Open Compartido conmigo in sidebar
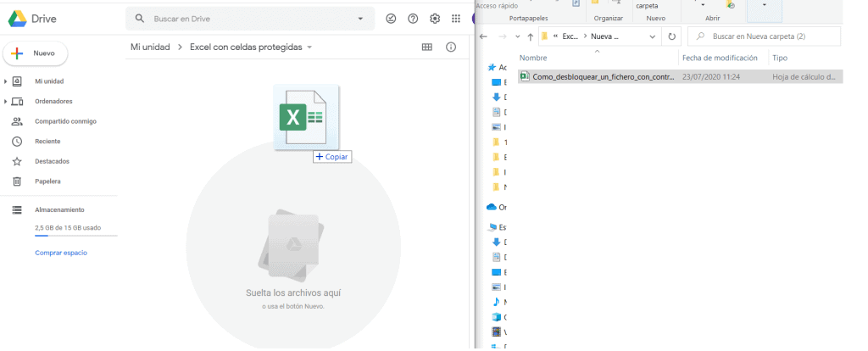This screenshot has width=868, height=351. [x=65, y=121]
